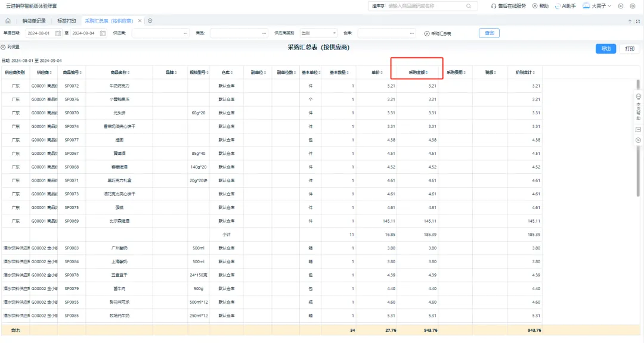Switch to 标签打印 tab
Image resolution: width=644 pixels, height=343 pixels.
click(66, 21)
